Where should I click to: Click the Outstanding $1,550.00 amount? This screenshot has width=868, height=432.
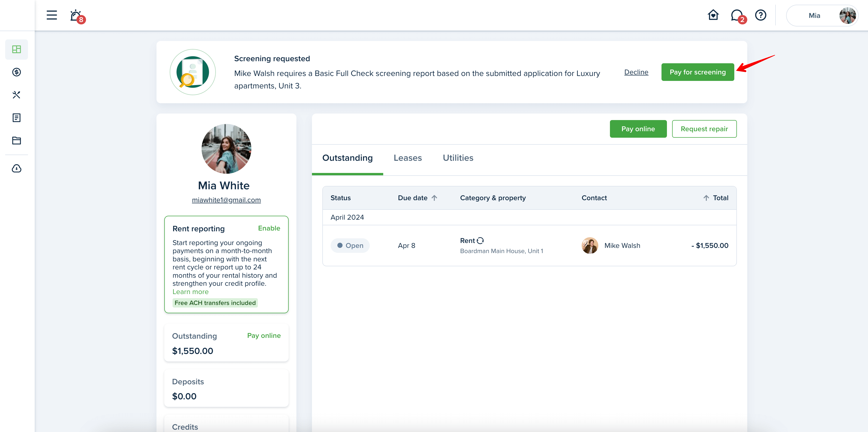pyautogui.click(x=193, y=351)
